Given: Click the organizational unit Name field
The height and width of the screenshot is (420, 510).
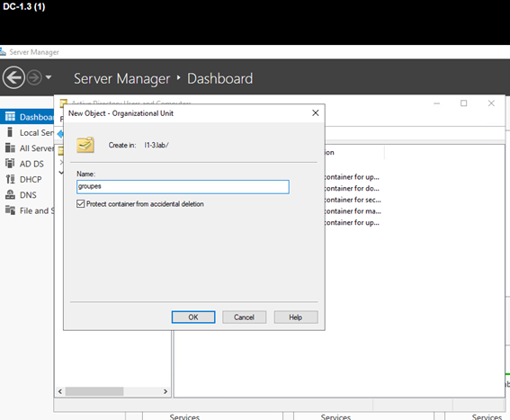Looking at the screenshot, I should 183,187.
